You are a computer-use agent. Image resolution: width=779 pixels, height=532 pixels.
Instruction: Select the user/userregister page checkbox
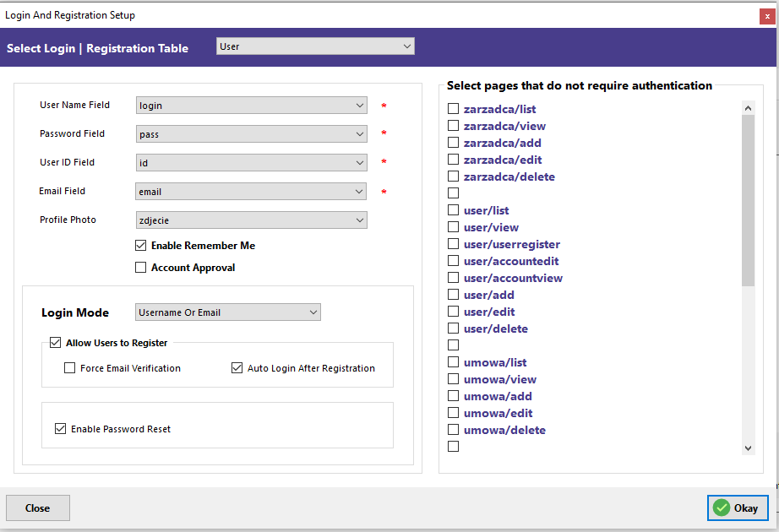coord(453,243)
